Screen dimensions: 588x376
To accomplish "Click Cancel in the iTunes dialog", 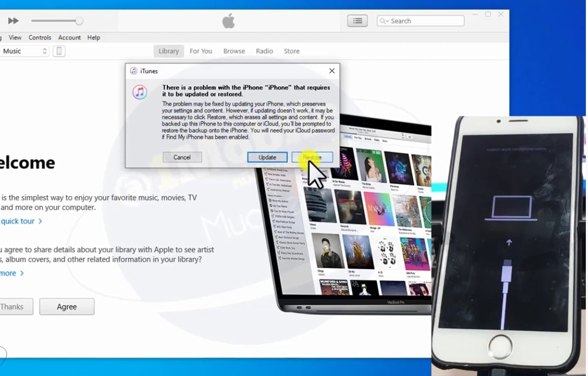I will pos(182,157).
